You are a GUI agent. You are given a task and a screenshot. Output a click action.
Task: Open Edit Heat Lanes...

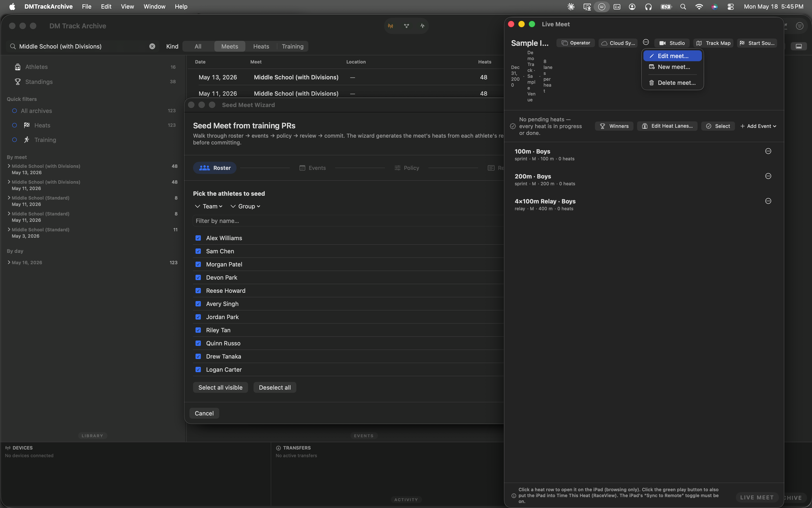tap(667, 126)
